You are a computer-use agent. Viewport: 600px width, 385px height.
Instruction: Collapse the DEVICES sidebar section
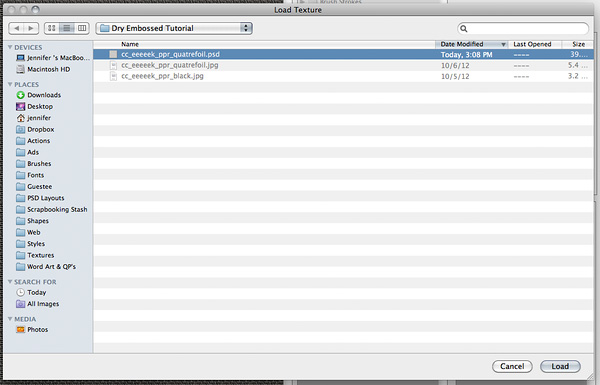pyautogui.click(x=10, y=47)
